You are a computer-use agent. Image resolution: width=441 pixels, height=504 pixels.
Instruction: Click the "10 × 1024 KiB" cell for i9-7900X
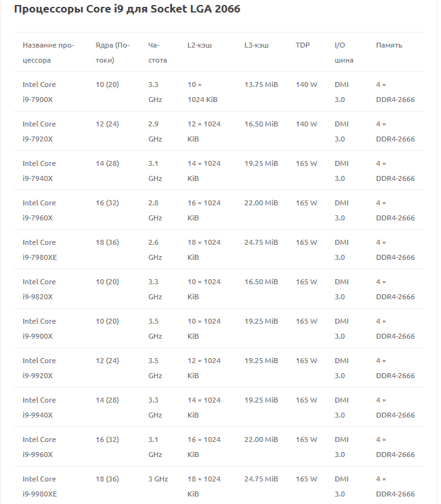(x=202, y=92)
